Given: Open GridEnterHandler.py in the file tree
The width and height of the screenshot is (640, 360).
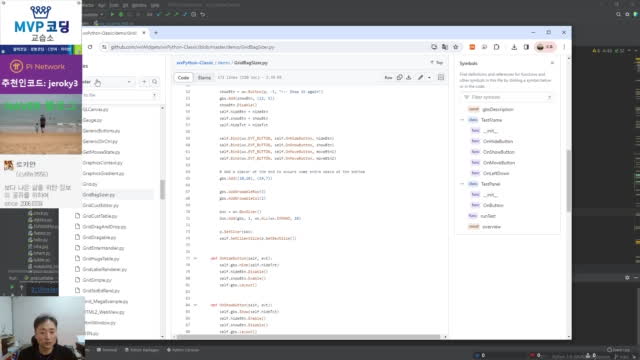Looking at the screenshot, I should tap(103, 248).
